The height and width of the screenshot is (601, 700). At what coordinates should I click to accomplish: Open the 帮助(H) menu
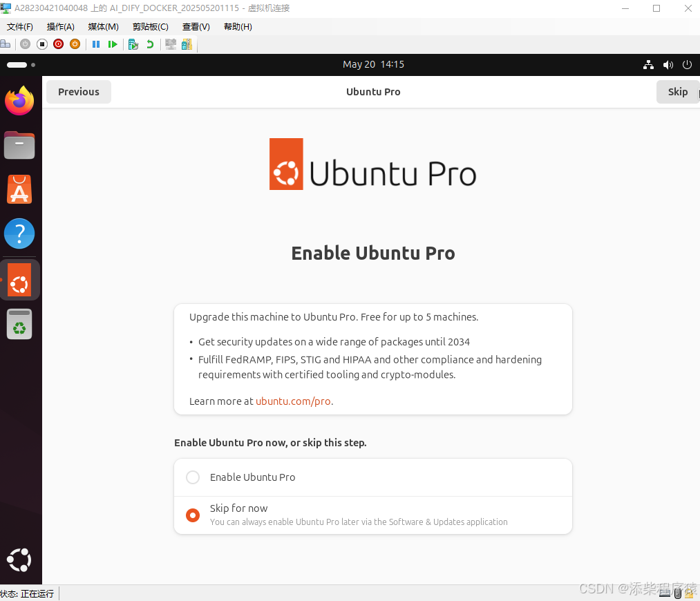(x=238, y=27)
